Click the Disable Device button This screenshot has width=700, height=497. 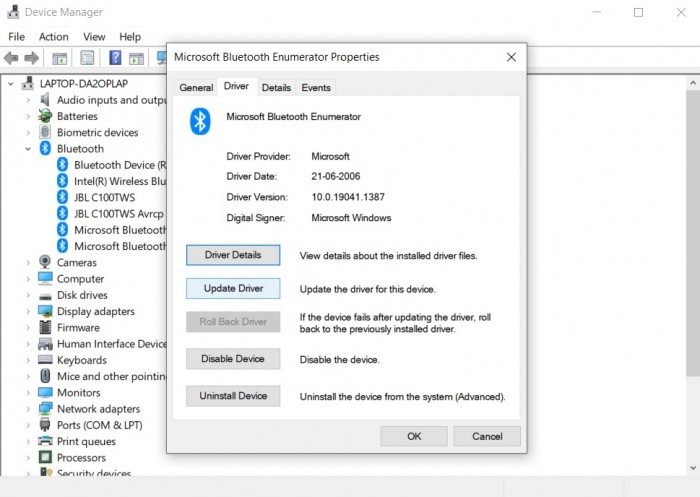(233, 359)
